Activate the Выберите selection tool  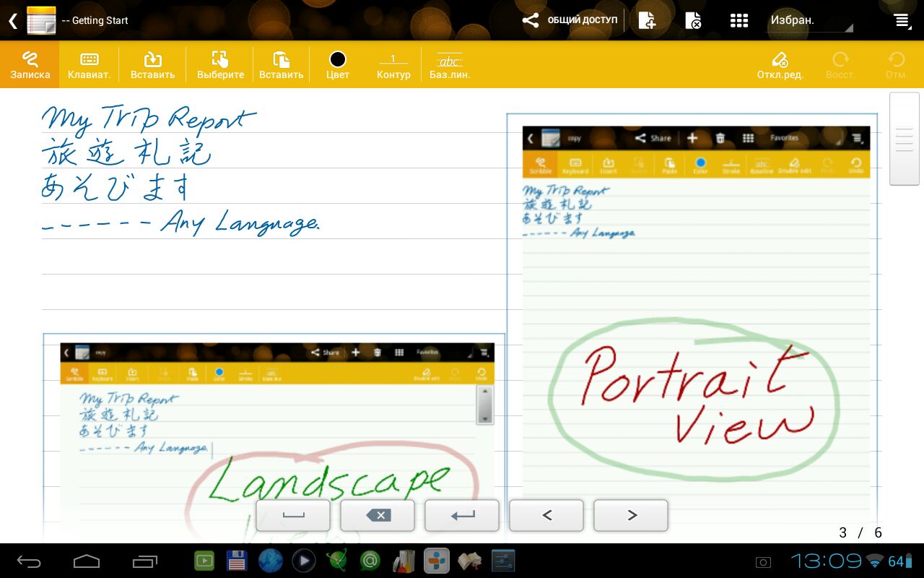pos(220,65)
